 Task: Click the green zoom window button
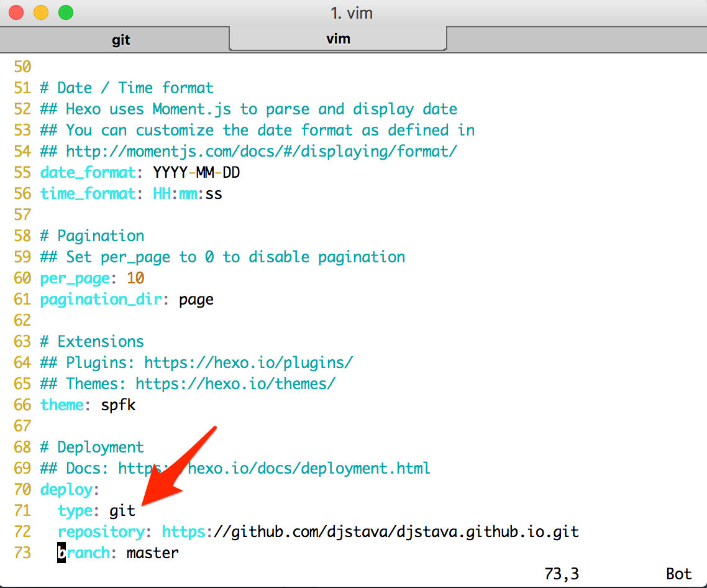(x=66, y=12)
